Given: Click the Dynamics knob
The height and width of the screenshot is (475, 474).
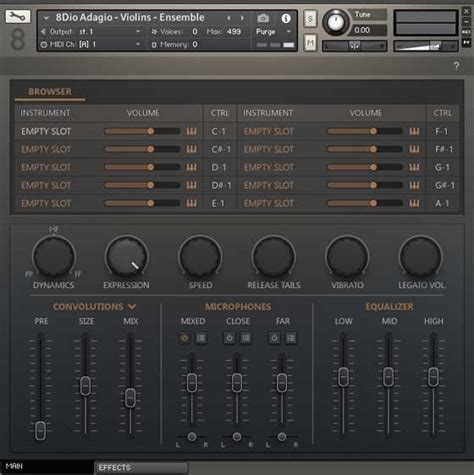Looking at the screenshot, I should [54, 257].
